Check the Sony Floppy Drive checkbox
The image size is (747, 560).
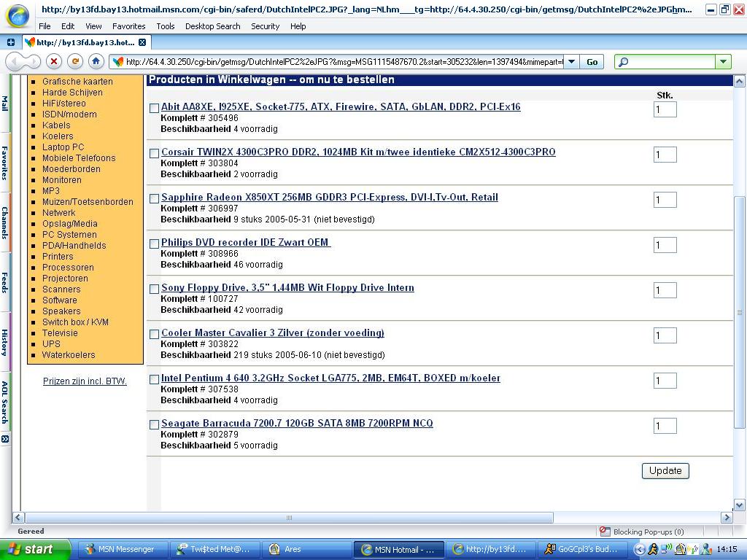tap(154, 289)
